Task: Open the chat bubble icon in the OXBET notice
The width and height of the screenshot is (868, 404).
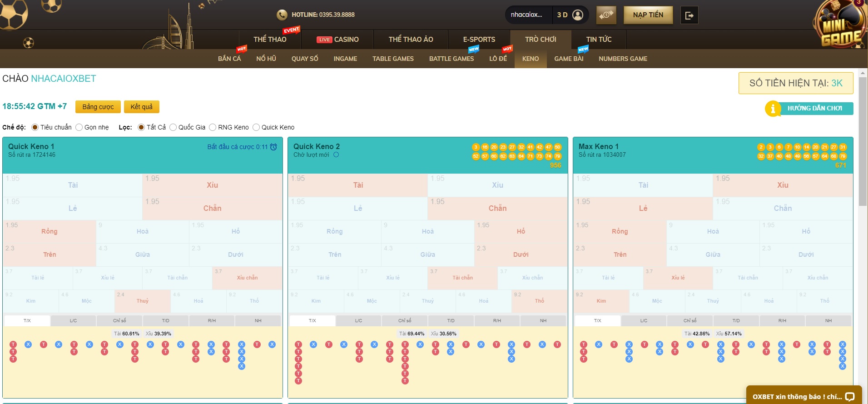Action: point(850,397)
